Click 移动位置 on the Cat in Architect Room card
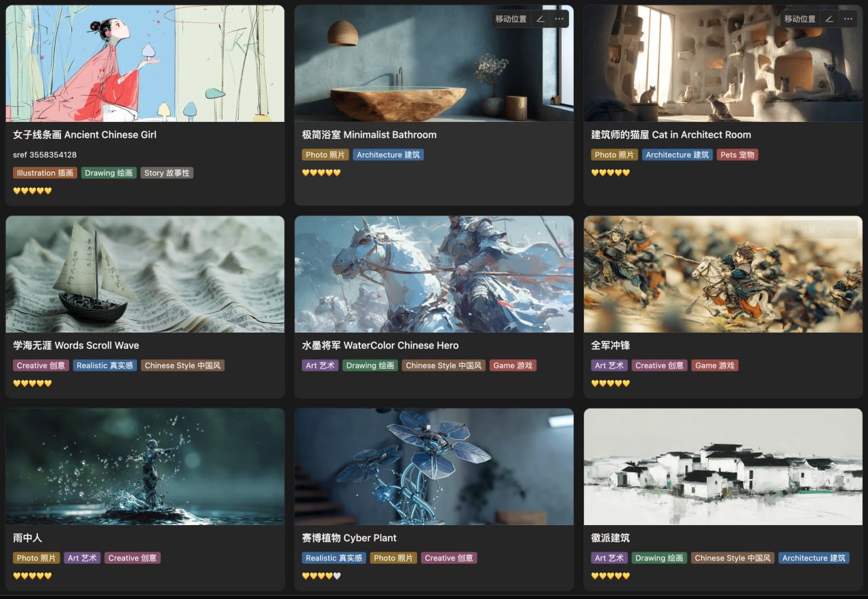This screenshot has height=599, width=868. pos(800,19)
